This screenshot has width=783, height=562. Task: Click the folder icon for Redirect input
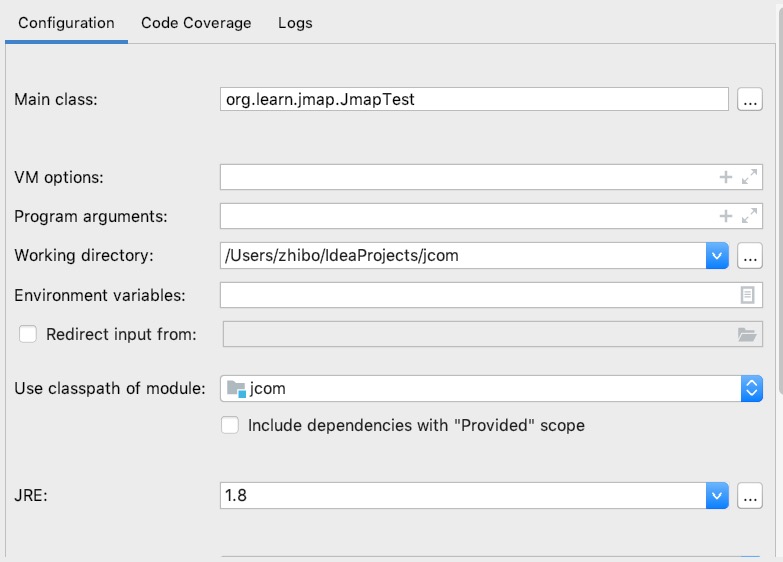[x=747, y=334]
